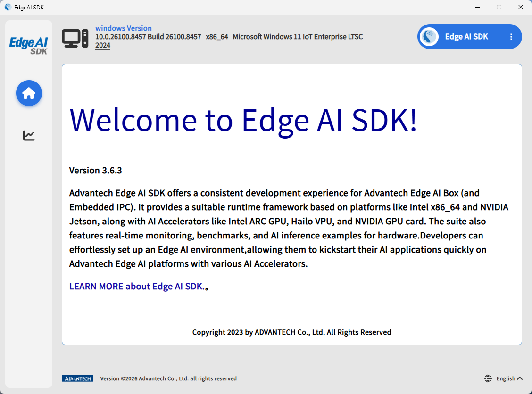
Task: Click the EdgeAI SDK logo in sidebar
Action: point(28,45)
